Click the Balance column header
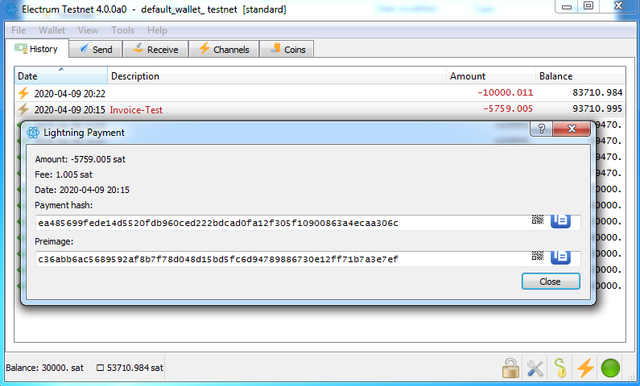The width and height of the screenshot is (640, 386). (580, 76)
